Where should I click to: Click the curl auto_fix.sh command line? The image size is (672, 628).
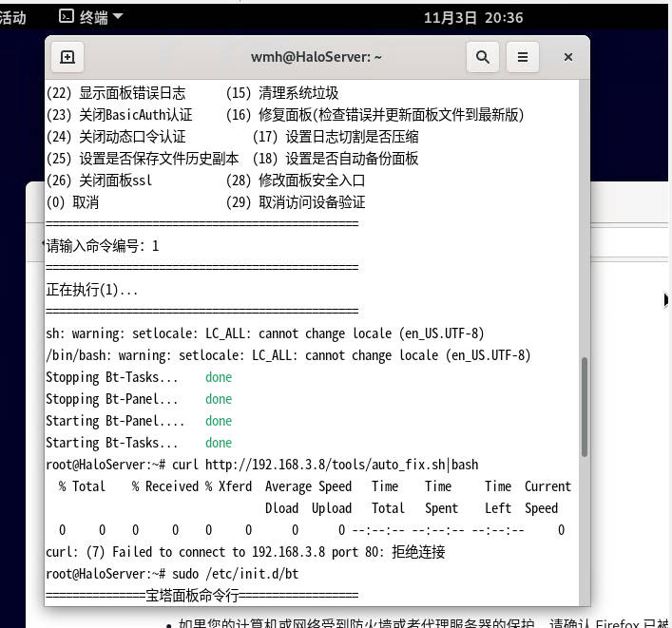(262, 465)
